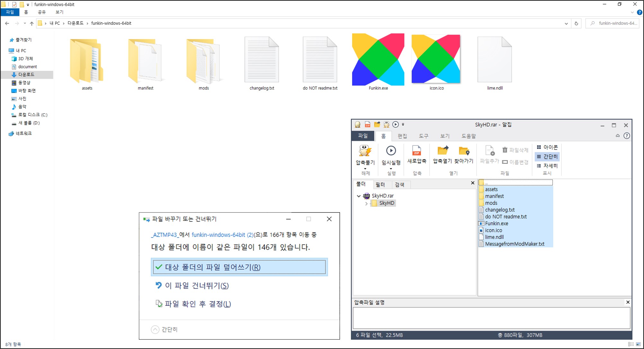Click the 압축열기 open archive icon
The height and width of the screenshot is (349, 644).
(443, 151)
